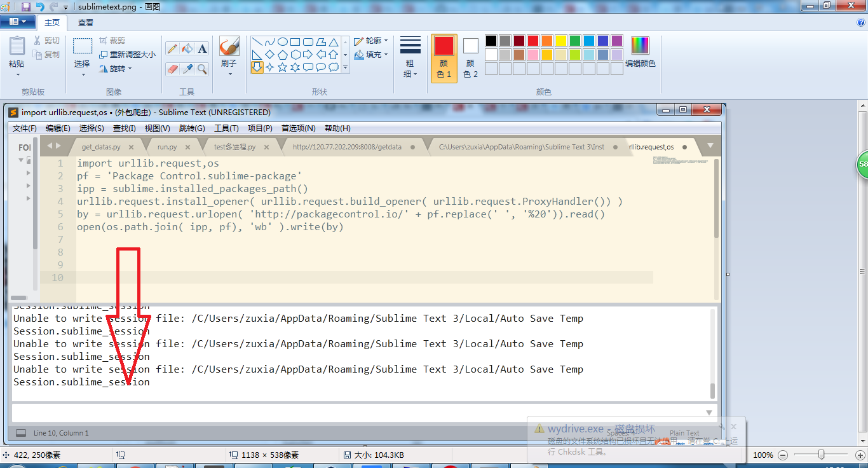This screenshot has height=468, width=868.
Task: Open the Paint file menu button
Action: pos(18,22)
